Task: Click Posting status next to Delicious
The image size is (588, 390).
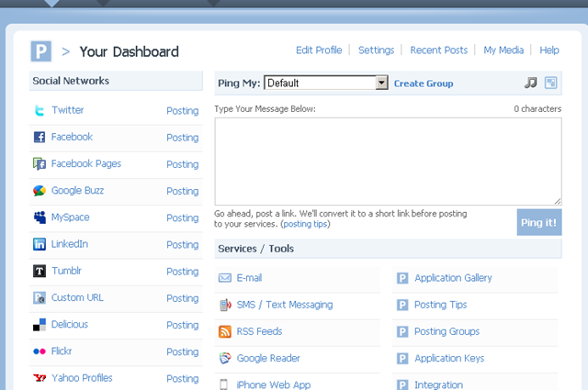Action: [182, 325]
